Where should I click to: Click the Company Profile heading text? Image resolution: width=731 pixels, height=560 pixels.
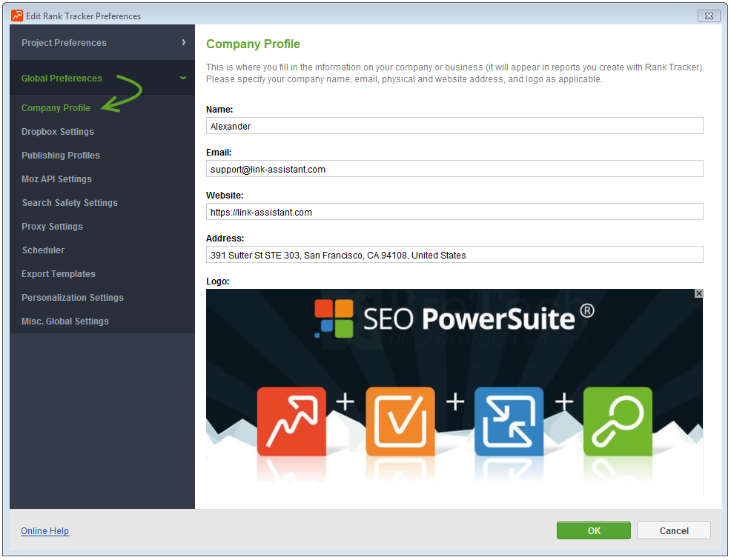coord(253,44)
